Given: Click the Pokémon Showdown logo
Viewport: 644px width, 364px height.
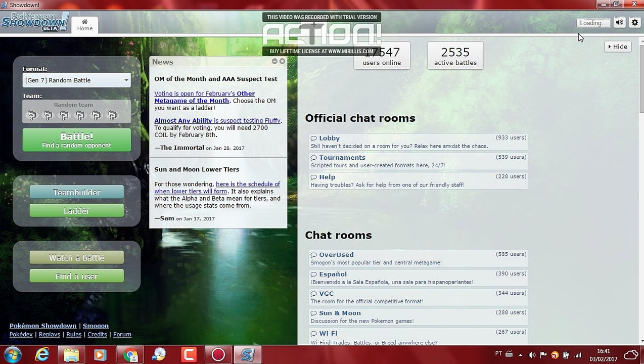Looking at the screenshot, I should click(35, 22).
